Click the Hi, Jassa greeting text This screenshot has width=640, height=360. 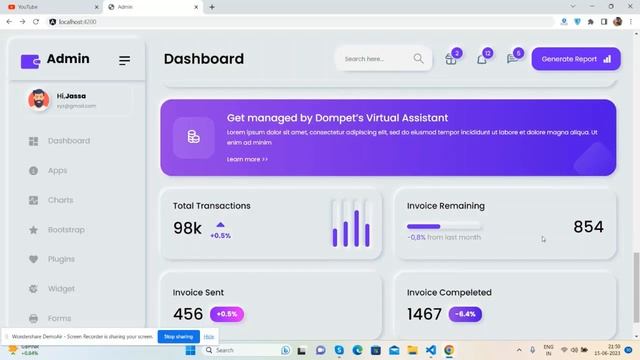click(71, 96)
